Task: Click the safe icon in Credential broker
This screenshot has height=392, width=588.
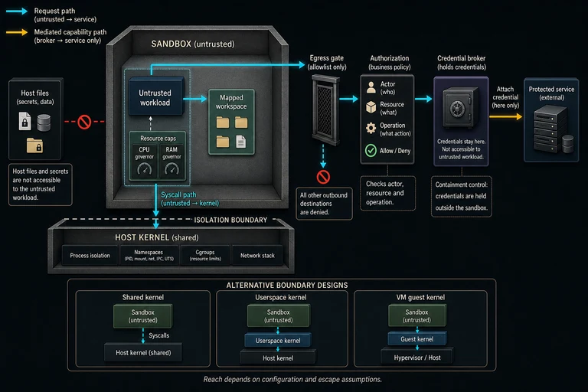Action: point(460,108)
